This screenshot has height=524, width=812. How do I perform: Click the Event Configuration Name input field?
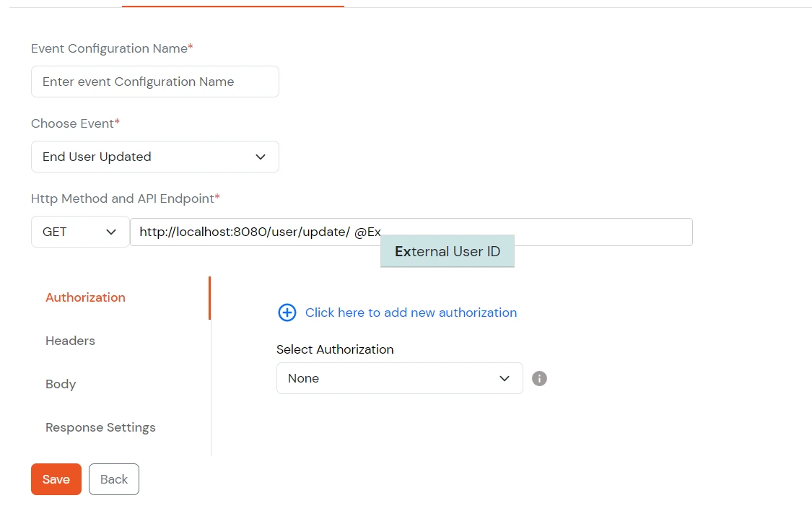(x=154, y=82)
